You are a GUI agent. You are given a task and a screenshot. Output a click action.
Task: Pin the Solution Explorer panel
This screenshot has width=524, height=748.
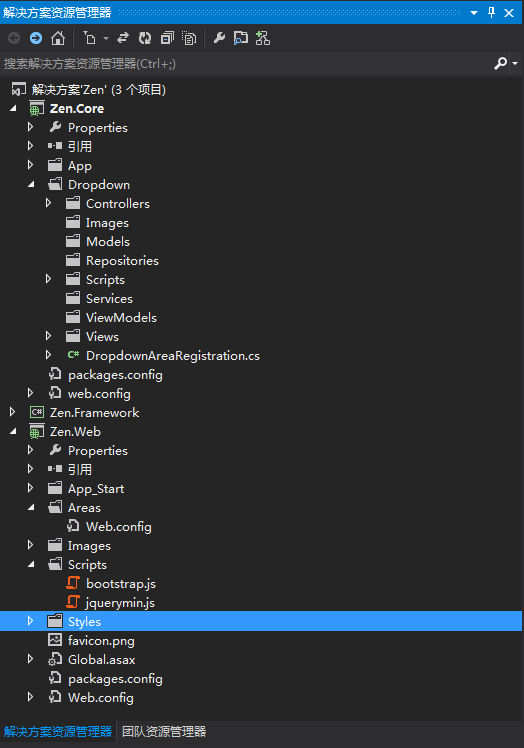492,12
